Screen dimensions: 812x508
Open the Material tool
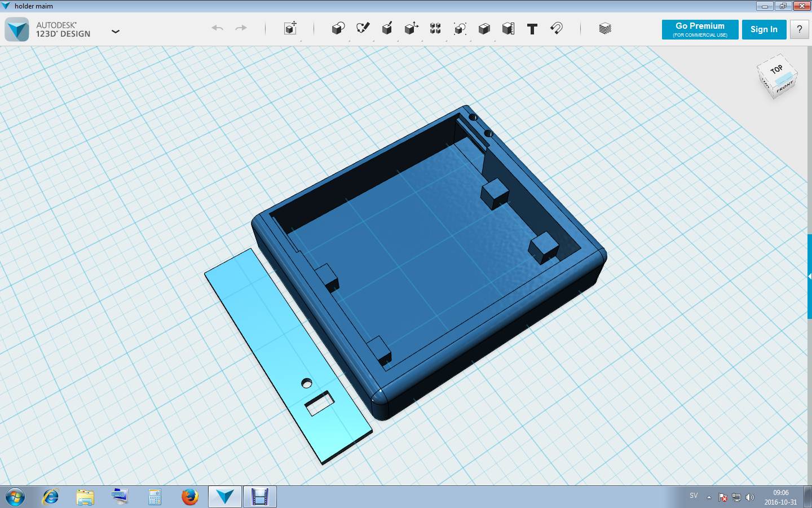pyautogui.click(x=605, y=28)
